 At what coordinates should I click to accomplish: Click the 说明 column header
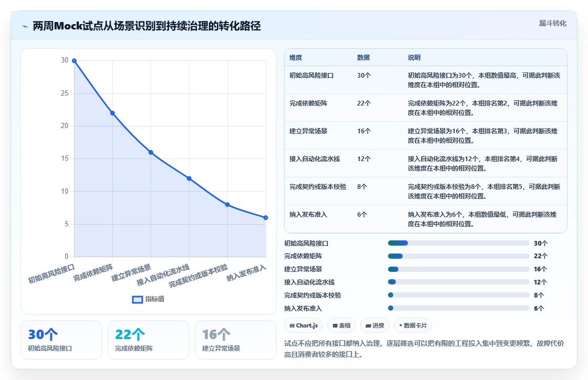click(414, 58)
